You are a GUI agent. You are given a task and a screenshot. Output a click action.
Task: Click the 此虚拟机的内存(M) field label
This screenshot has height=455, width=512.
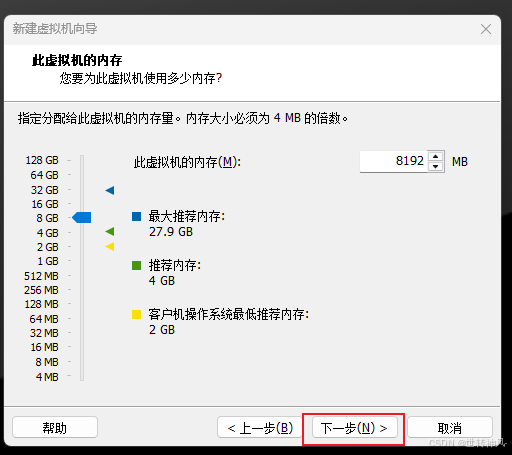[x=187, y=163]
